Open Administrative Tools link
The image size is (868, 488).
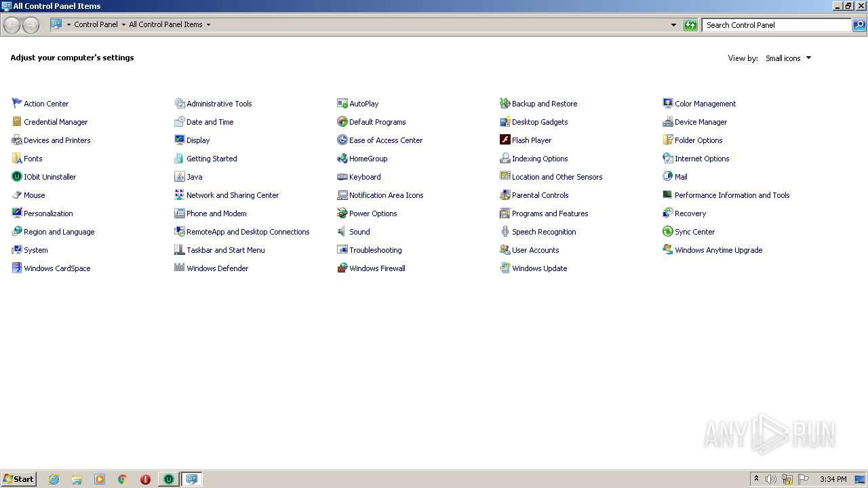(x=219, y=104)
